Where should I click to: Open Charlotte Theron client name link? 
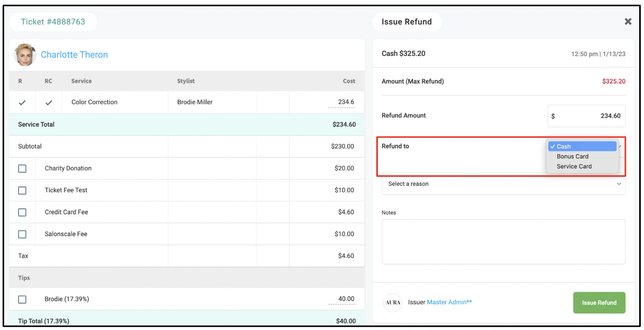pyautogui.click(x=74, y=55)
